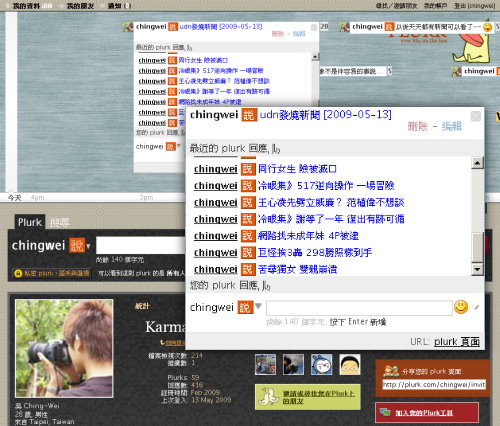Click response text 王心凌先劈立威廉？范植偉不想談
The height and width of the screenshot is (426, 500).
pos(331,202)
